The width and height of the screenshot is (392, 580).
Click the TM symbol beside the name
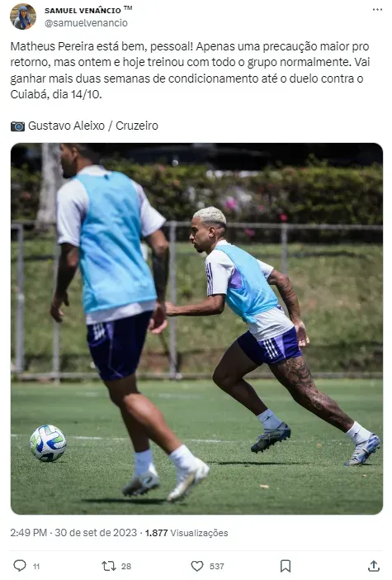pyautogui.click(x=128, y=7)
